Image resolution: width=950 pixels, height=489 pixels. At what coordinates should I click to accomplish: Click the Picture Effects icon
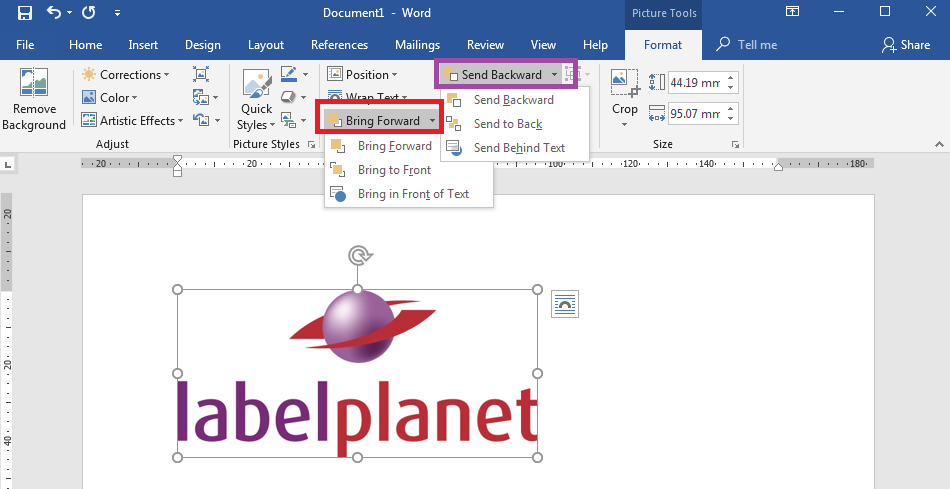pyautogui.click(x=289, y=98)
